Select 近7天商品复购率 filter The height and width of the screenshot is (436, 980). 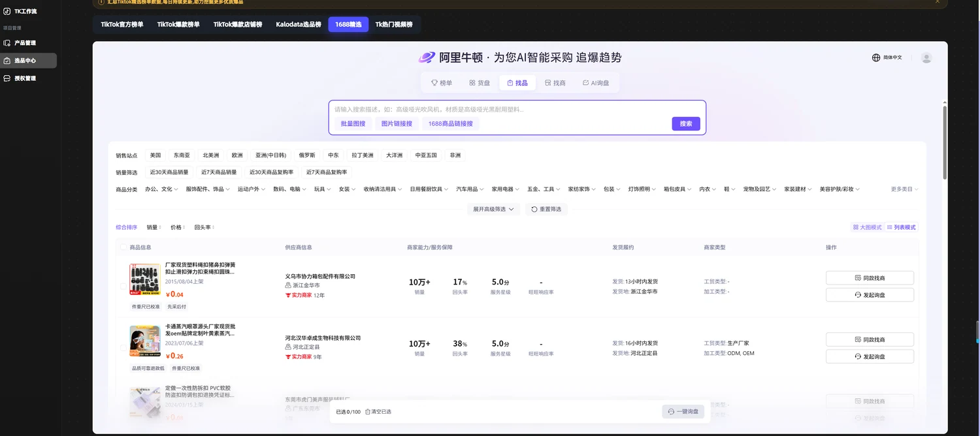click(x=327, y=172)
